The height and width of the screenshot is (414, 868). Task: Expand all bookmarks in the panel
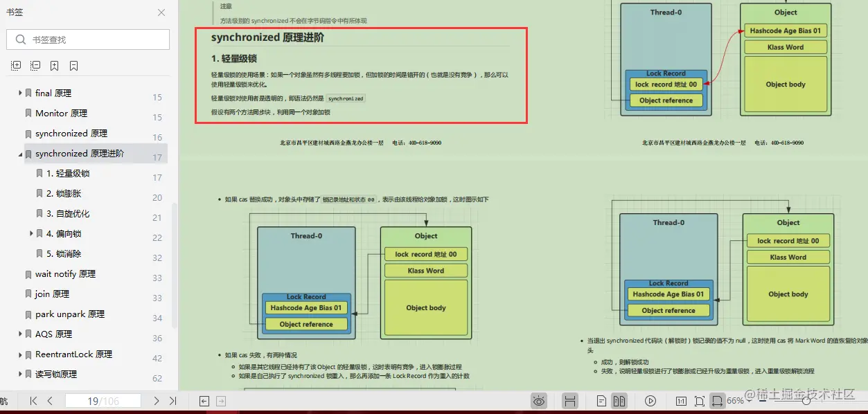click(x=15, y=64)
